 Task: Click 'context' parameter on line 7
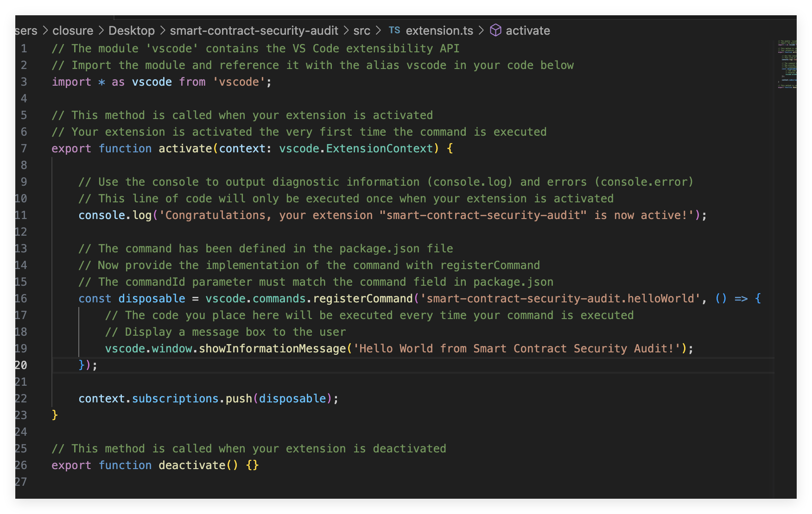(x=242, y=149)
